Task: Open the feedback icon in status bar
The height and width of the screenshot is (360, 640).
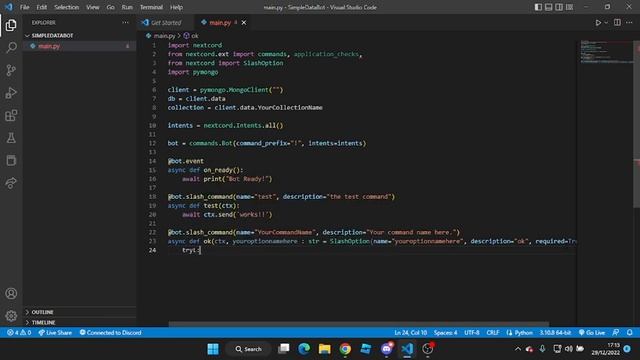Action: click(x=616, y=333)
